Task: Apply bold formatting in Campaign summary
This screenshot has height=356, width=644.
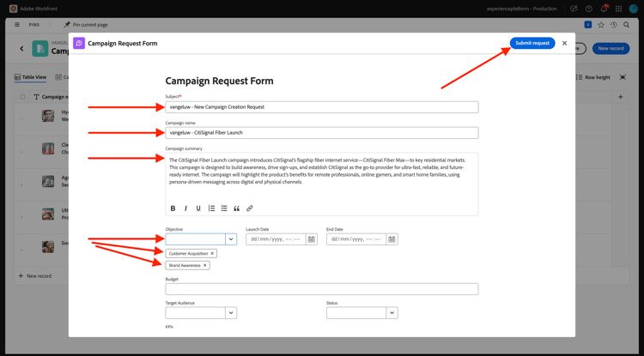Action: coord(173,208)
